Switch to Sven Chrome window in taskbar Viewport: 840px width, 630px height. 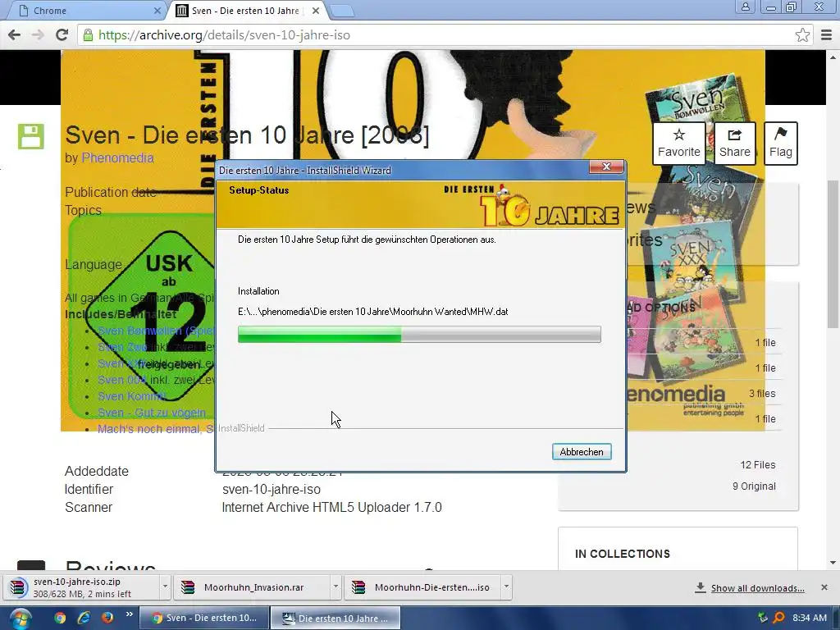click(x=204, y=619)
